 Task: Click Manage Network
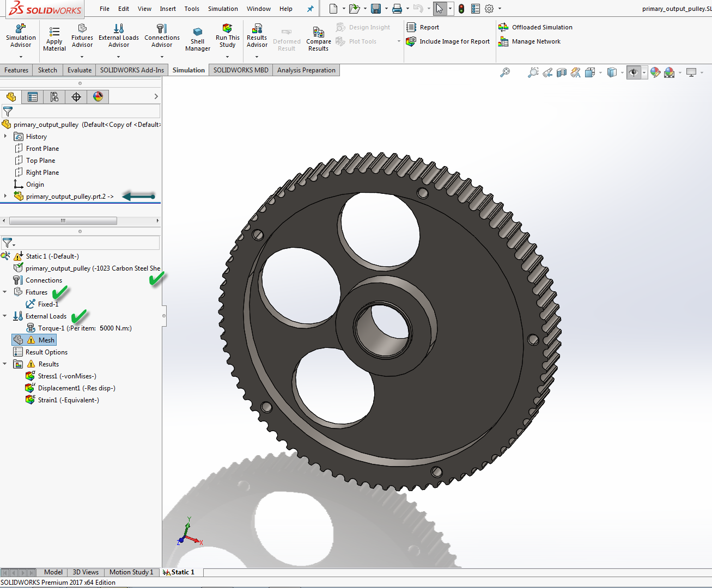click(530, 41)
